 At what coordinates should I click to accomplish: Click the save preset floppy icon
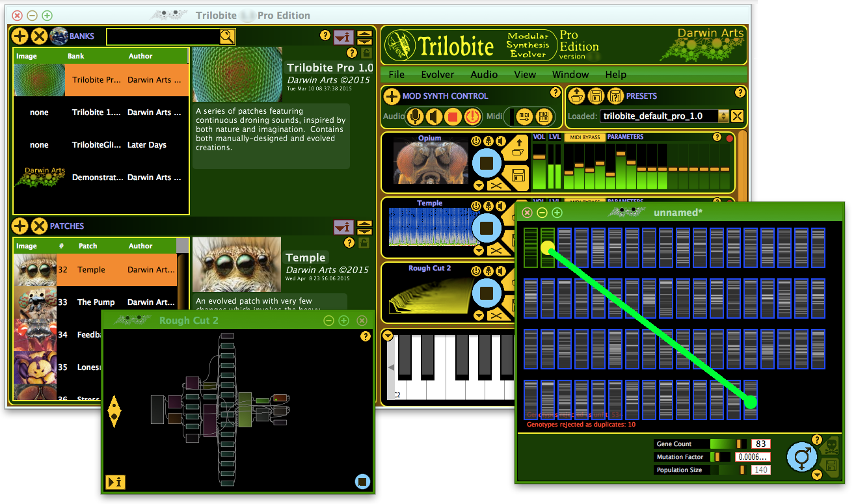tap(595, 96)
